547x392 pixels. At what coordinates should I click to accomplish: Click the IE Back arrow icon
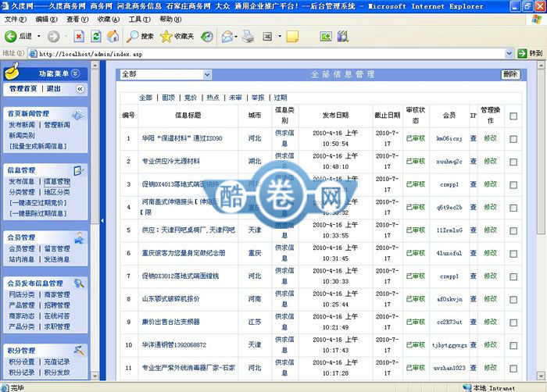tap(10, 36)
